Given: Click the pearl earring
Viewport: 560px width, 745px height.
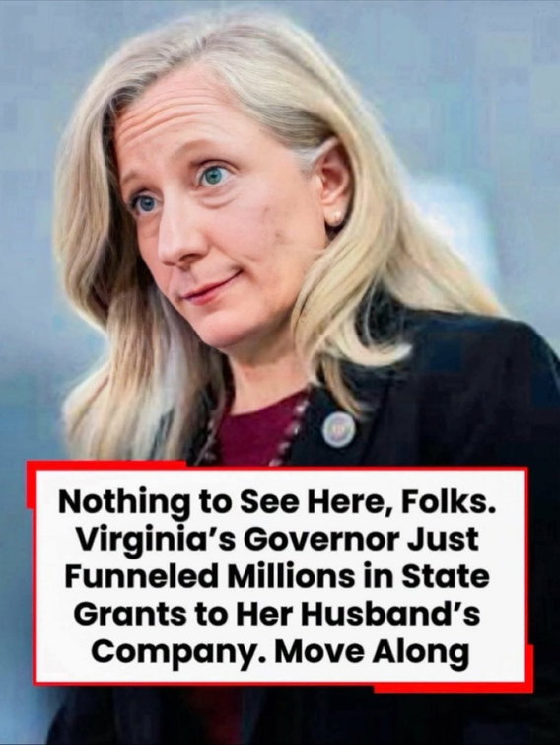Looking at the screenshot, I should 336,219.
